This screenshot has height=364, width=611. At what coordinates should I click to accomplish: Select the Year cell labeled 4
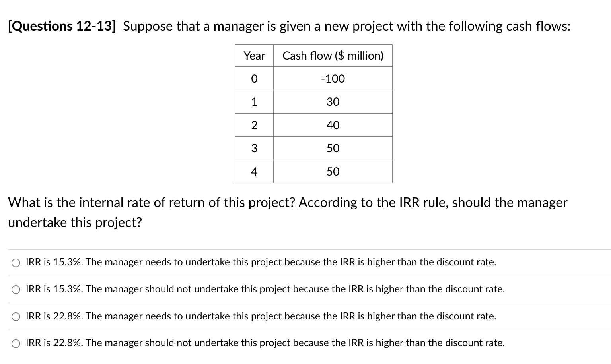[254, 171]
